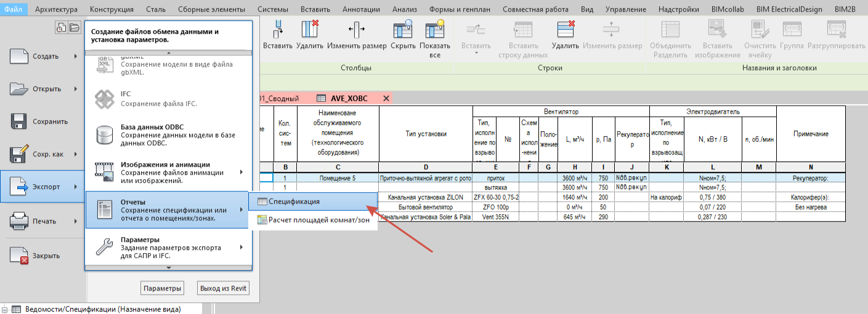Click cell Бытовой вентилятор
Viewport: 868px width, 314px height.
(426, 207)
